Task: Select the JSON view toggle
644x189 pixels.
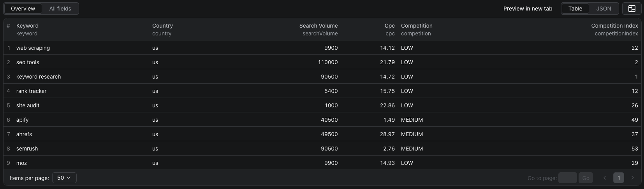Action: point(604,9)
